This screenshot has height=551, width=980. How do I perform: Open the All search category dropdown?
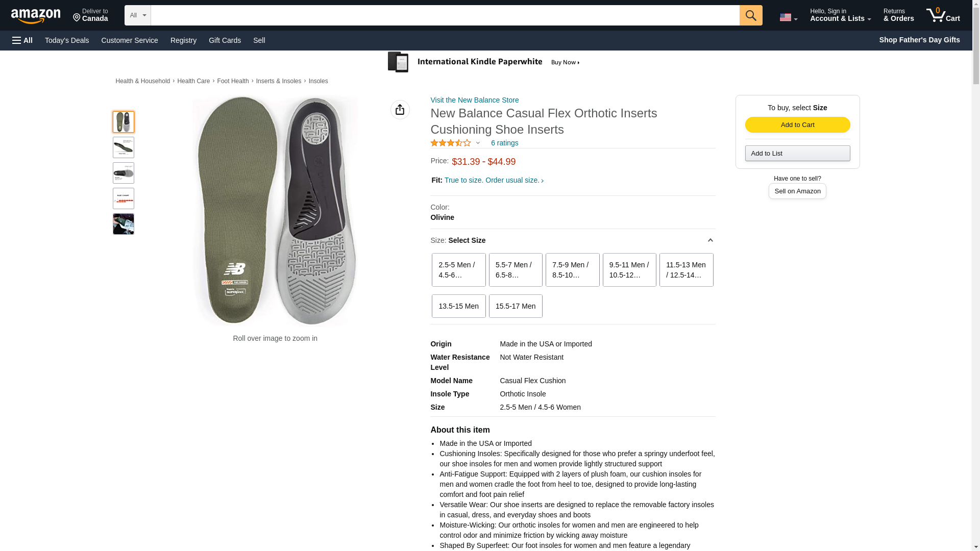[137, 15]
